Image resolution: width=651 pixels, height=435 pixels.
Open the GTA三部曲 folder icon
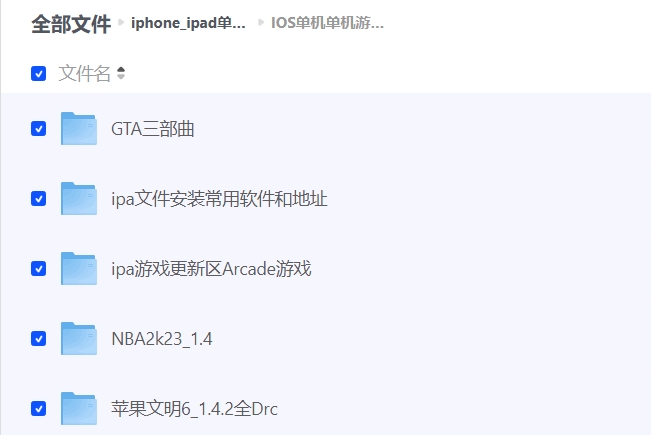(x=79, y=129)
